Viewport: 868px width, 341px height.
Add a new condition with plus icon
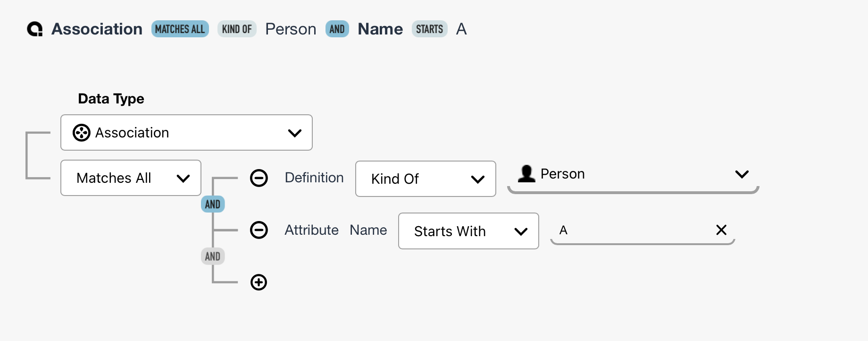[x=259, y=282]
